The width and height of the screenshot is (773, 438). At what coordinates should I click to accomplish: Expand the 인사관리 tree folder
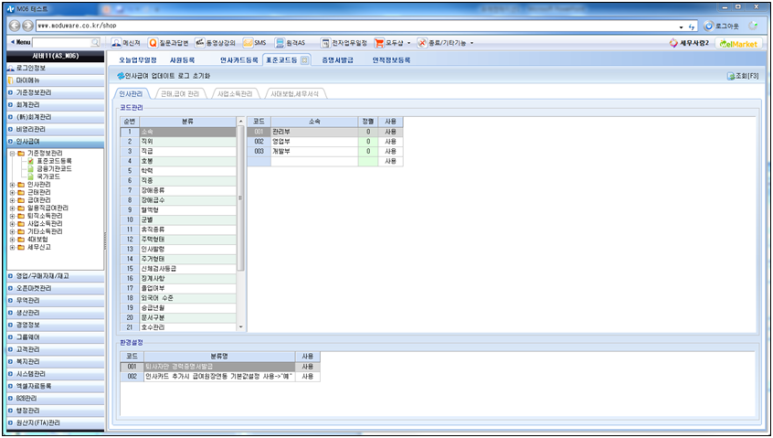coord(12,184)
